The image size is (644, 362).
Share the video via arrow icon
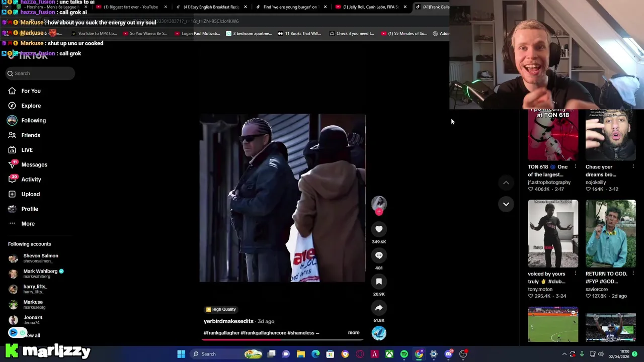(379, 308)
